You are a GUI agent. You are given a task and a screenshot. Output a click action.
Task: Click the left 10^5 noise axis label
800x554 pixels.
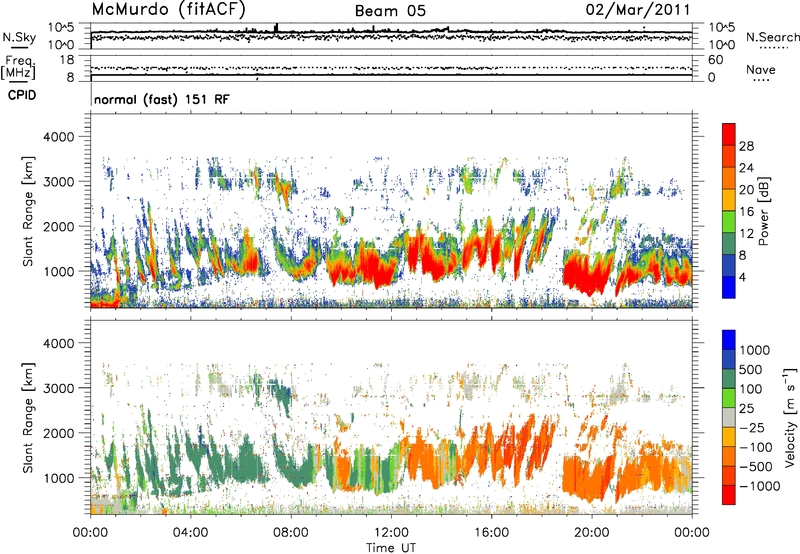click(61, 27)
